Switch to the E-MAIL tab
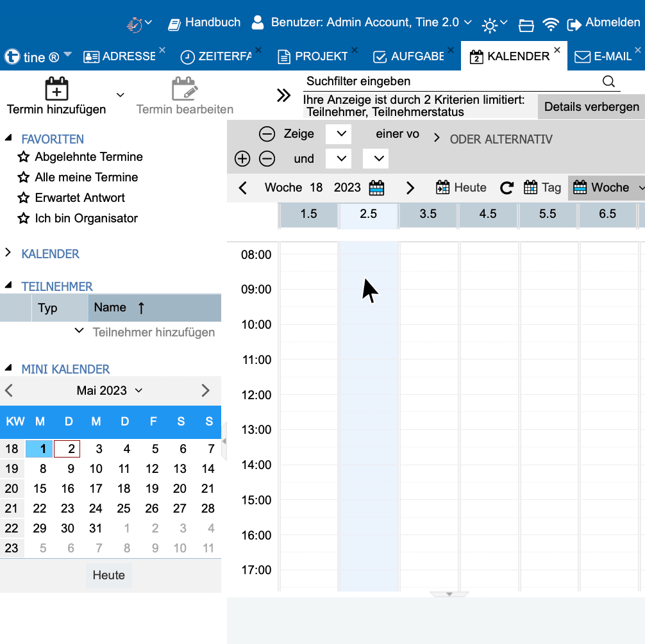 [605, 56]
